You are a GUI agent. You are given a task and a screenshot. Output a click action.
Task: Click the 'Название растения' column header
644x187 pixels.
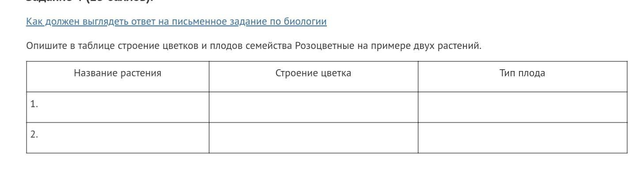click(117, 73)
